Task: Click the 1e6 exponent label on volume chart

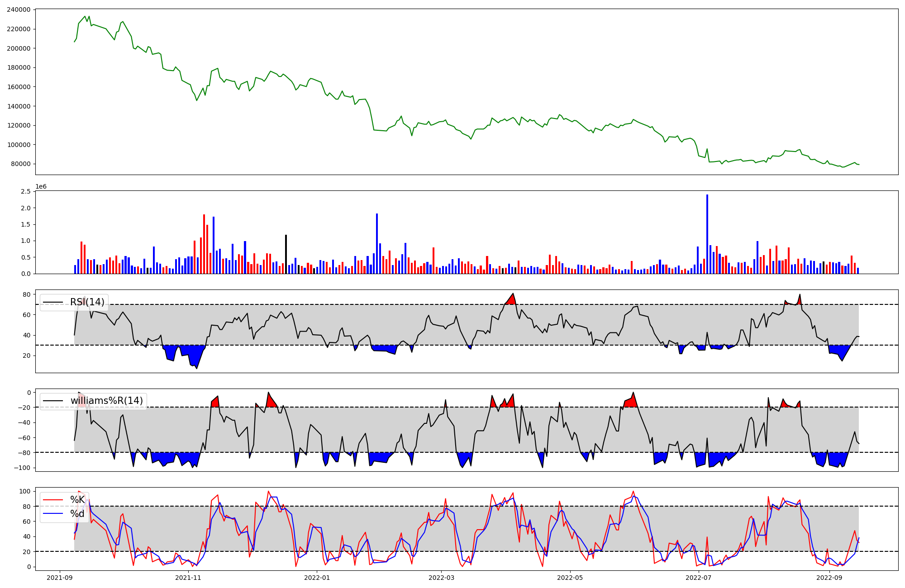Action: [x=41, y=187]
